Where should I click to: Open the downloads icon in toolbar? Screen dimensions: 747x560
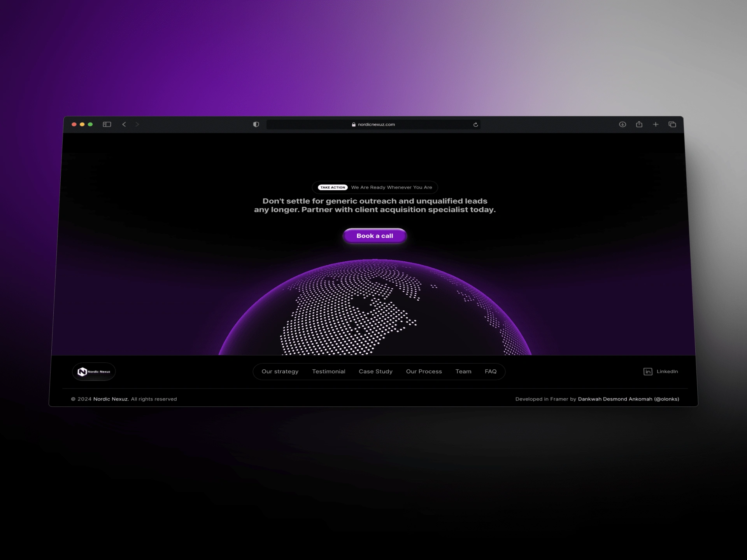[x=622, y=124]
